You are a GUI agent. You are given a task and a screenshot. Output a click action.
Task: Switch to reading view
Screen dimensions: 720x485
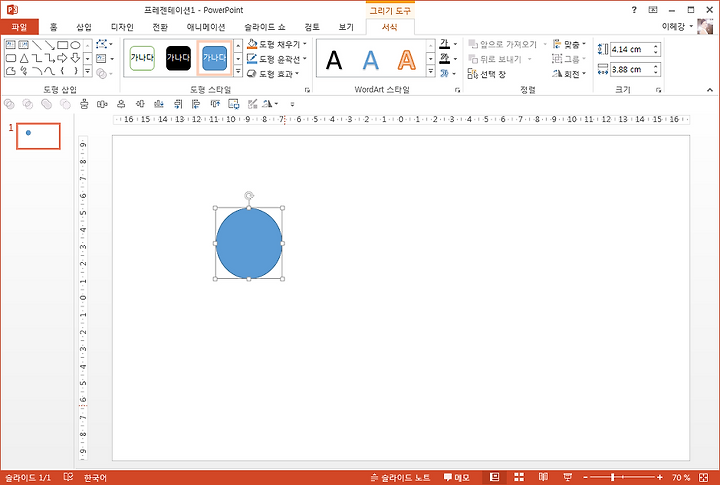point(543,477)
